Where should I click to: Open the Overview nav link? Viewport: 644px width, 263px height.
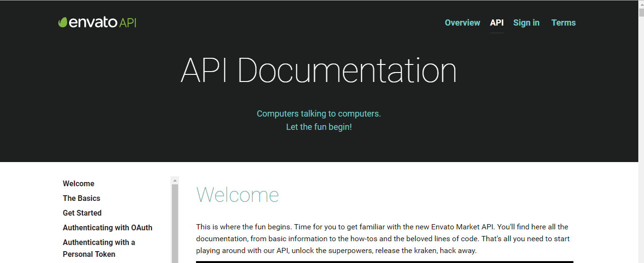462,23
